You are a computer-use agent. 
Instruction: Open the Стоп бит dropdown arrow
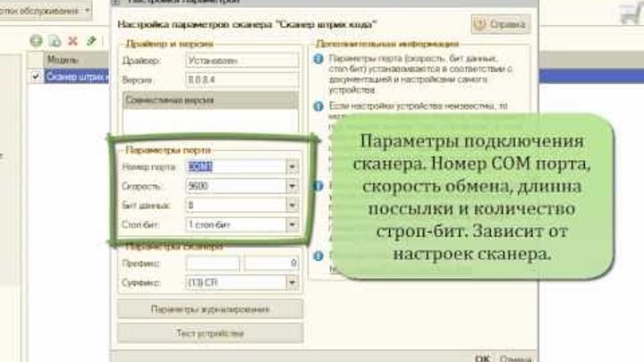coord(292,224)
